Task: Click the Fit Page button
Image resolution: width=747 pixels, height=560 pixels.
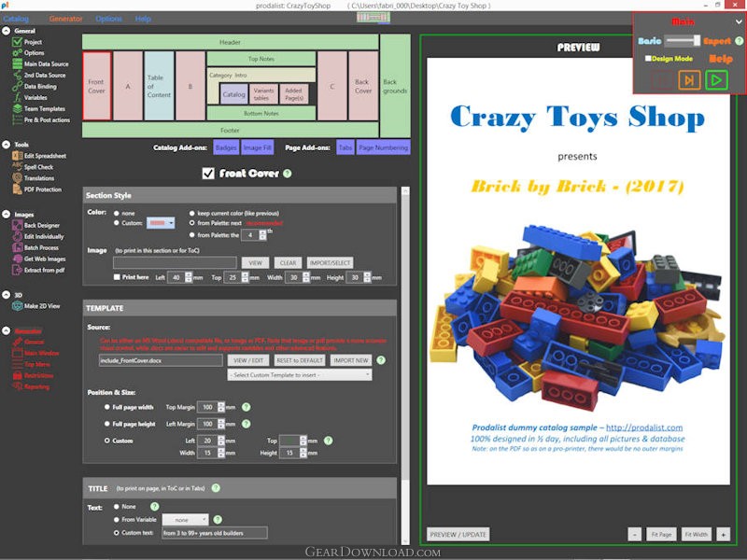Action: (x=661, y=534)
